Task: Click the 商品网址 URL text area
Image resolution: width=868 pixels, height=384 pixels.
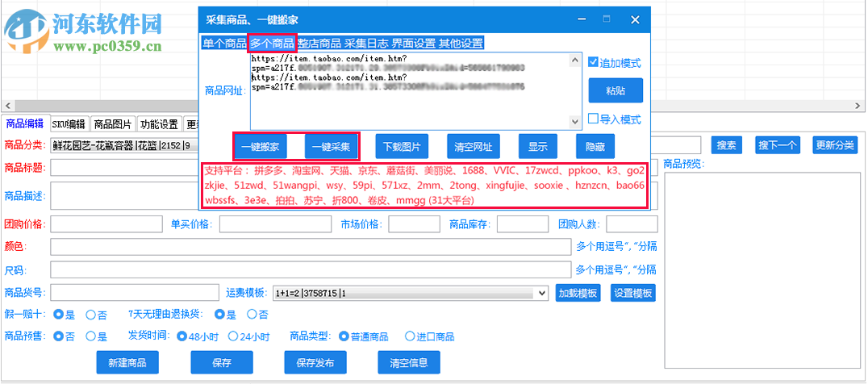Action: (410, 90)
